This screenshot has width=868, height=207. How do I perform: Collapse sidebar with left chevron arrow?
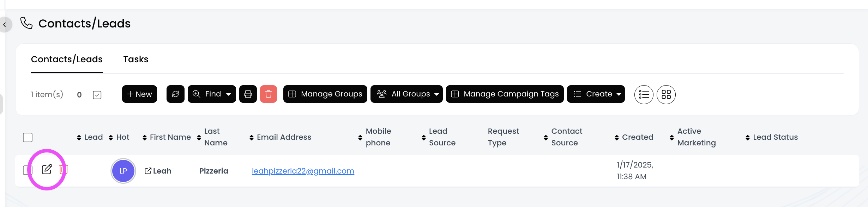click(x=5, y=25)
